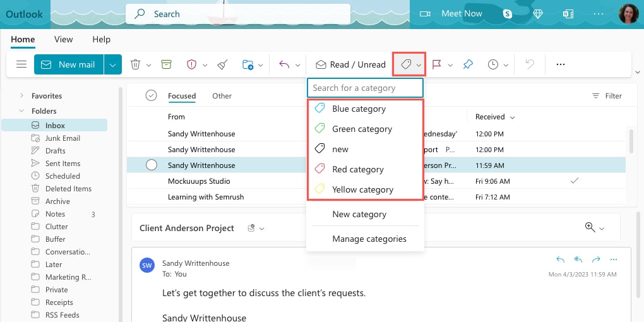The image size is (644, 322).
Task: Click the Delete trash can icon
Action: click(136, 64)
